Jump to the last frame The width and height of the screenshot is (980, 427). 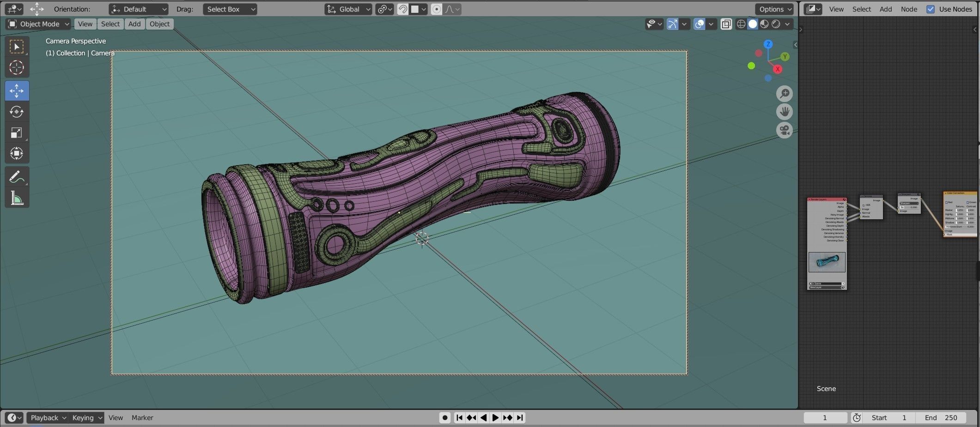click(520, 417)
